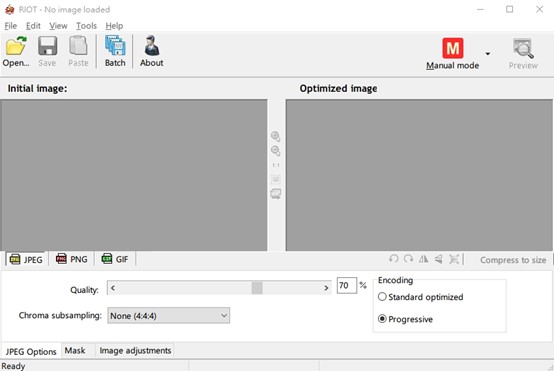Minimize the RIOT window
This screenshot has height=371, width=554.
tap(480, 10)
